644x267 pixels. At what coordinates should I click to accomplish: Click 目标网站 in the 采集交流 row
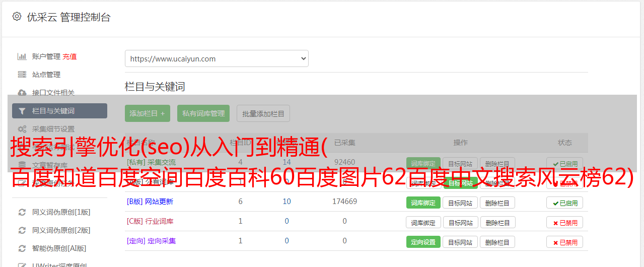click(x=460, y=163)
